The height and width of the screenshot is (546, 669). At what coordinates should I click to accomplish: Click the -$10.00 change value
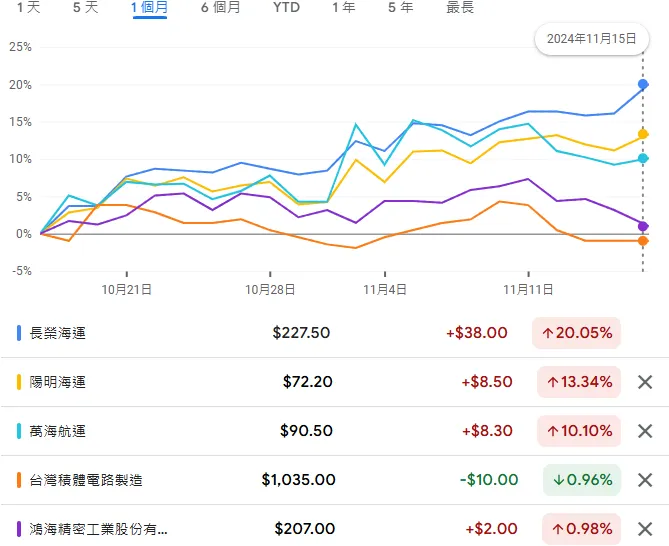point(489,480)
